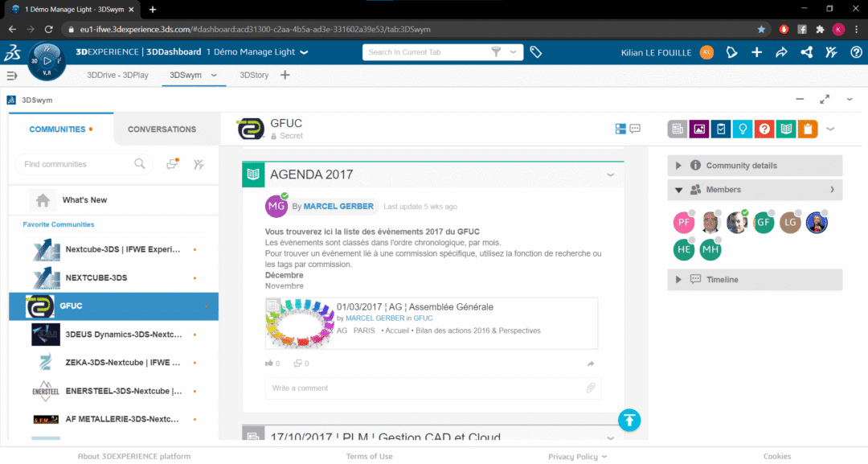Collapse the Members section
The width and height of the screenshot is (868, 464).
point(678,191)
